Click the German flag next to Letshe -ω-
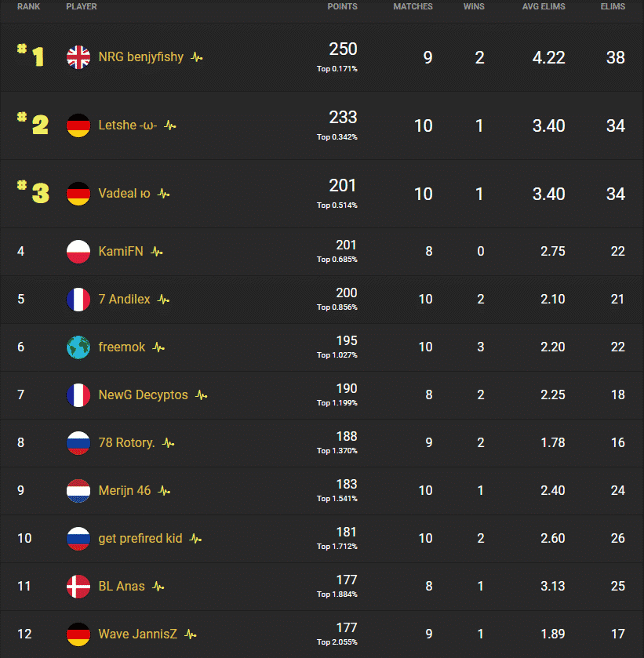Image resolution: width=644 pixels, height=658 pixels. [78, 125]
